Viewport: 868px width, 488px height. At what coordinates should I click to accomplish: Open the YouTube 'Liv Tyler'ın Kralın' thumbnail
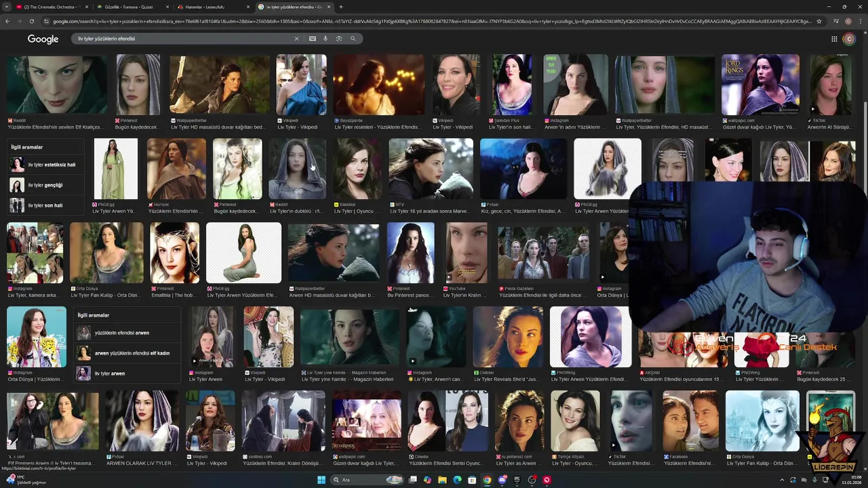coord(467,253)
